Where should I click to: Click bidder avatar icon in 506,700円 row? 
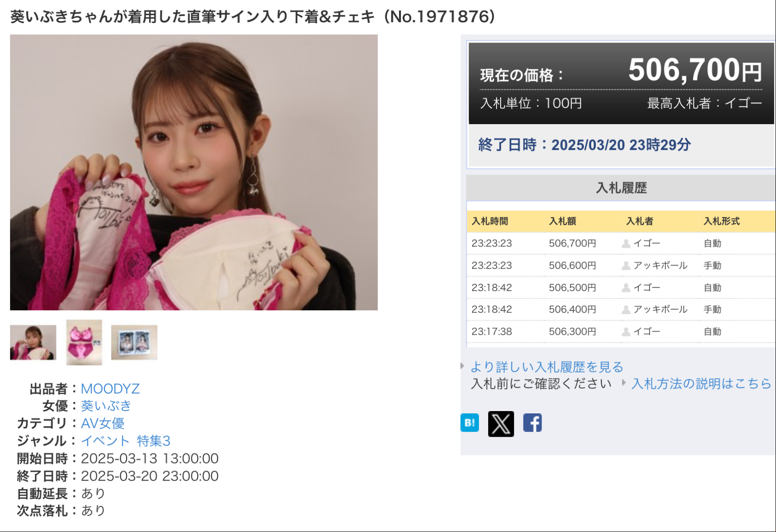point(626,244)
